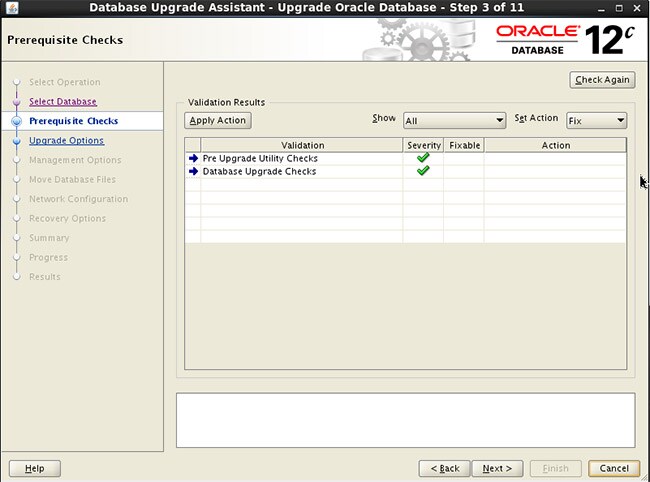Click the Management Options step label
650x482 pixels.
[x=75, y=160]
